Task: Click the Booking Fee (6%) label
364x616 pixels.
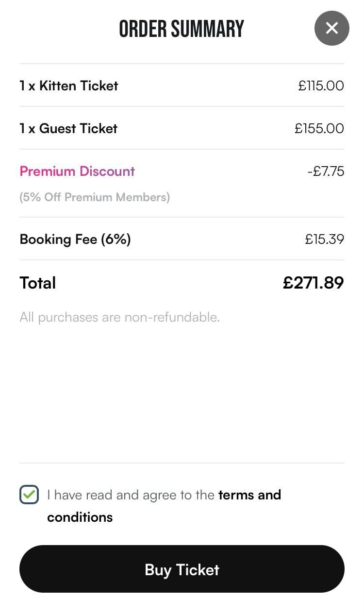Action: click(x=75, y=239)
